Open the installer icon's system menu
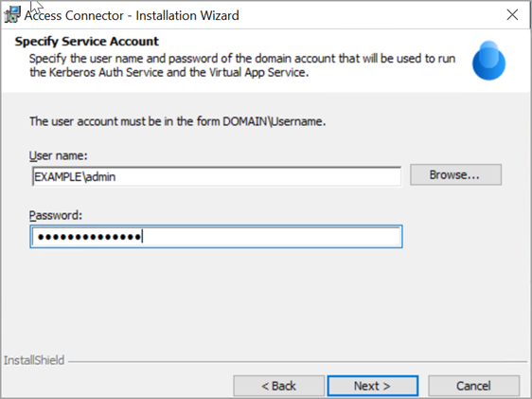The width and height of the screenshot is (532, 399). pyautogui.click(x=13, y=15)
